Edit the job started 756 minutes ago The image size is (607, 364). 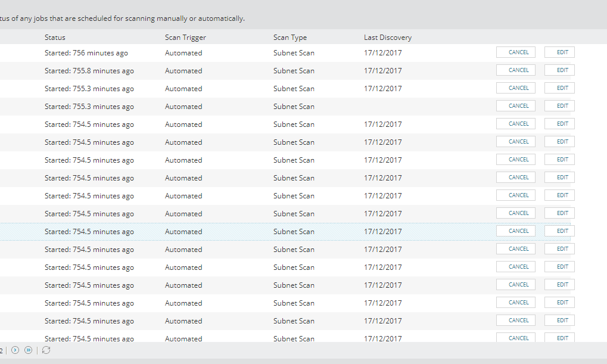[x=559, y=52]
